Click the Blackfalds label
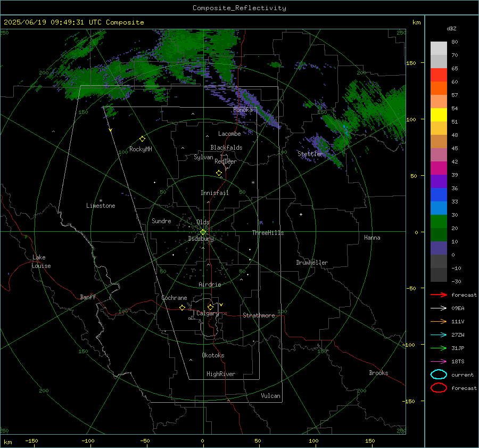Viewport: 479px width, 448px height. (226, 148)
